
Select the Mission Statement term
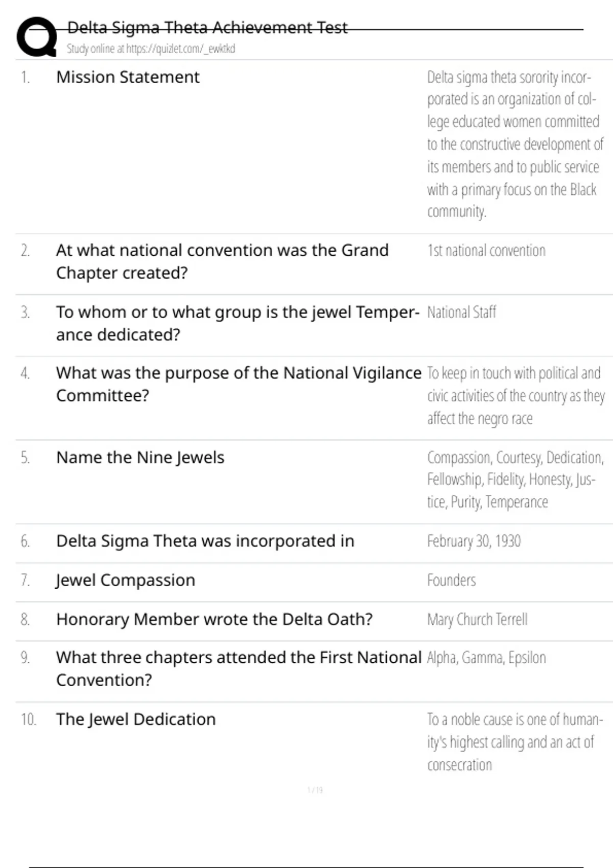[128, 77]
